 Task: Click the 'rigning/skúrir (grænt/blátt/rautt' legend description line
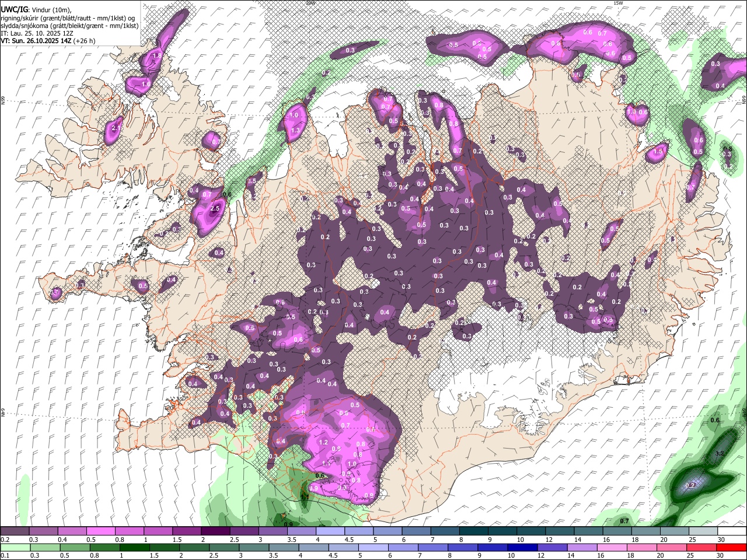tap(69, 18)
